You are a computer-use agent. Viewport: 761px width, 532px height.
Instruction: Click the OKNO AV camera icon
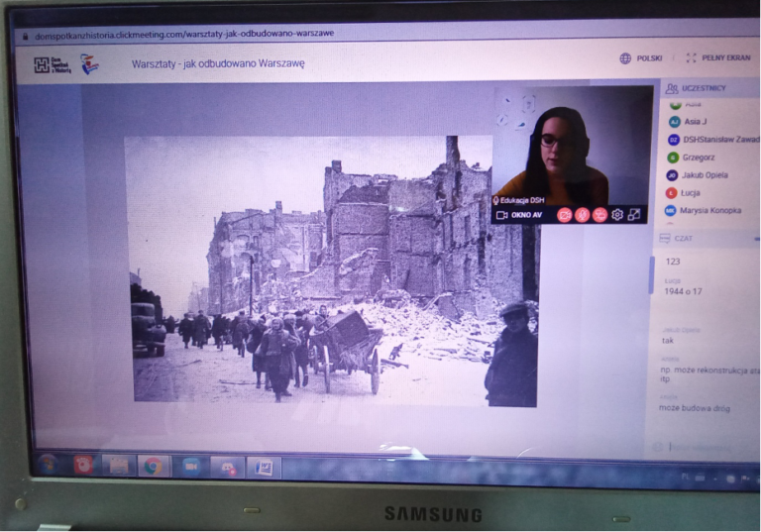[501, 215]
